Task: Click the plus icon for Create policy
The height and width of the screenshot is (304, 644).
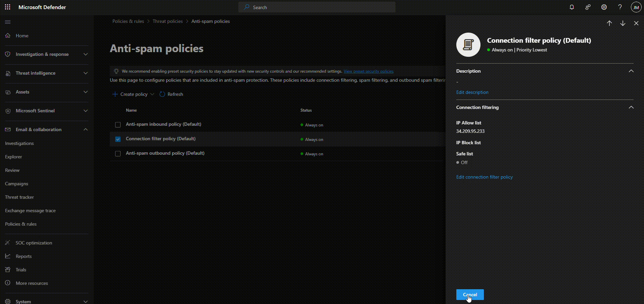Action: [x=115, y=94]
